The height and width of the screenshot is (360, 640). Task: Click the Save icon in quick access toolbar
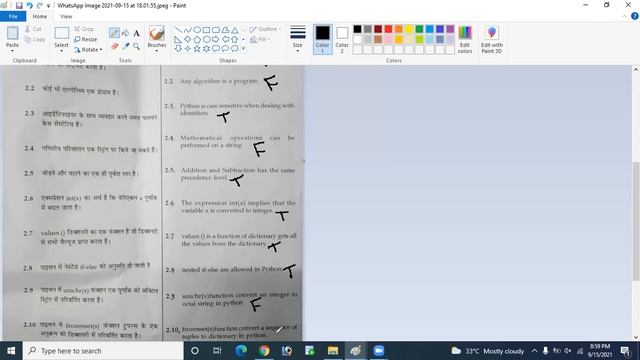[19, 5]
